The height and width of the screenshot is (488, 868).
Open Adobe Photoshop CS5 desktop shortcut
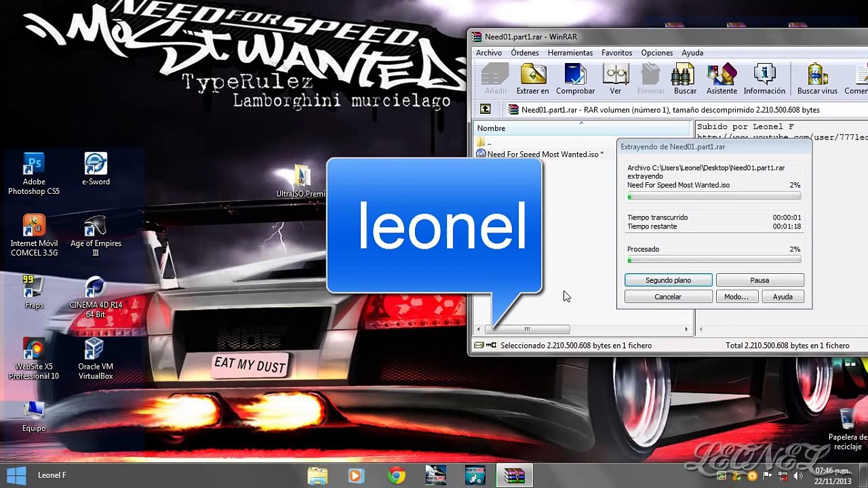(33, 174)
